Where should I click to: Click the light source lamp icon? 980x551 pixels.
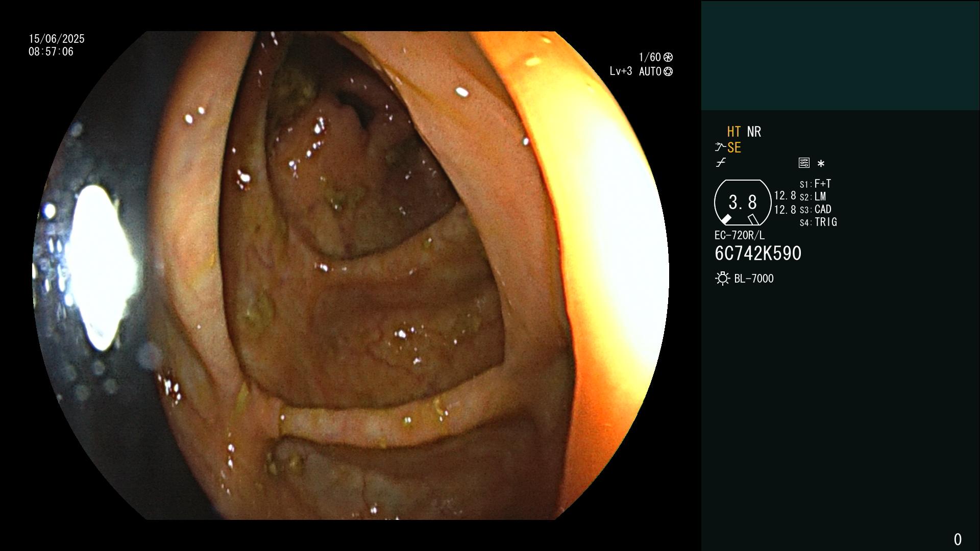point(722,279)
